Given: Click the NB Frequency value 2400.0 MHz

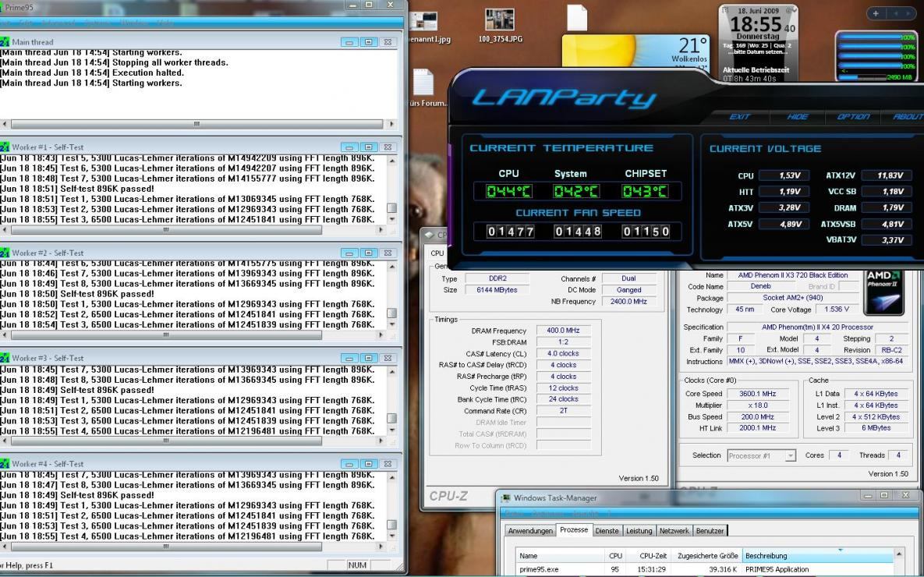Looking at the screenshot, I should click(628, 302).
